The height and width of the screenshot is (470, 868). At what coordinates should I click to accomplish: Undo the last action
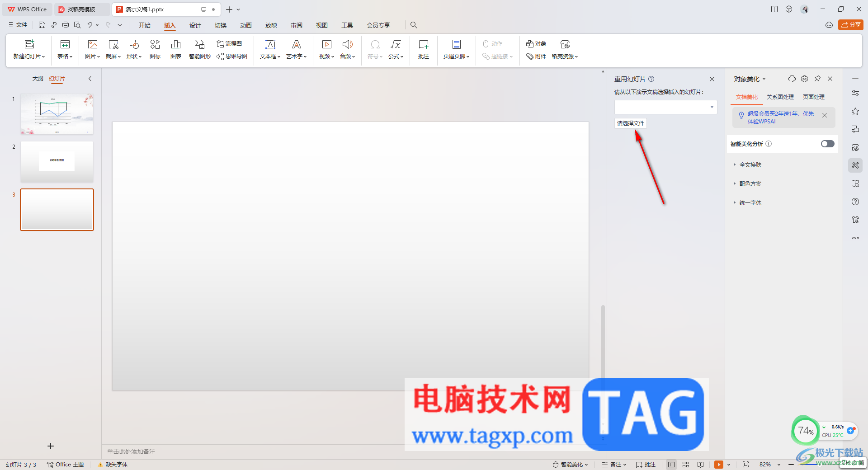[90, 25]
